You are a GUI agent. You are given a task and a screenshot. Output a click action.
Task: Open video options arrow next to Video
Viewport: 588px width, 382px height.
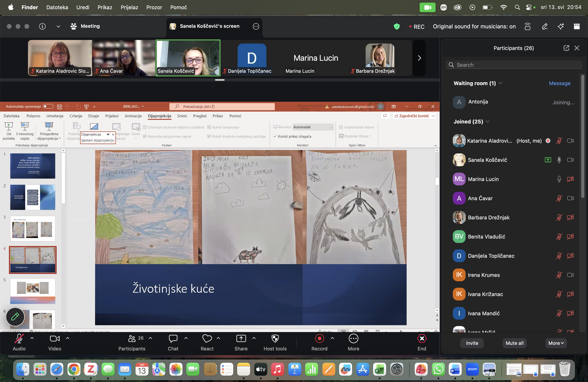tap(68, 338)
